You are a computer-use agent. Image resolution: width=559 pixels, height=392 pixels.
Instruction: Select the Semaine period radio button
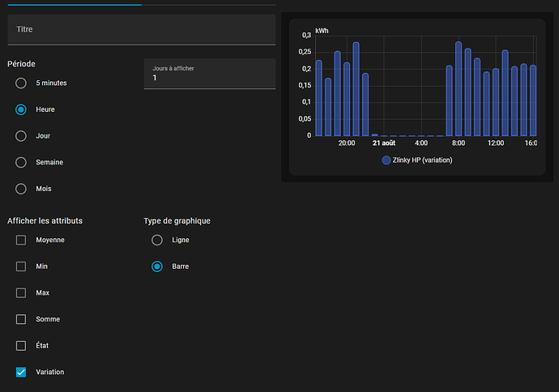21,162
